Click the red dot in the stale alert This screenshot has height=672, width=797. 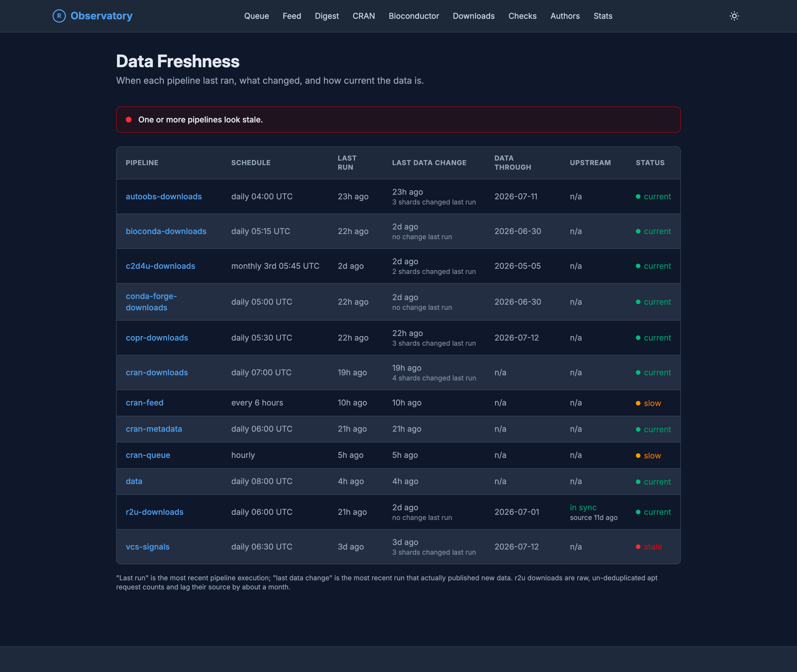[129, 120]
